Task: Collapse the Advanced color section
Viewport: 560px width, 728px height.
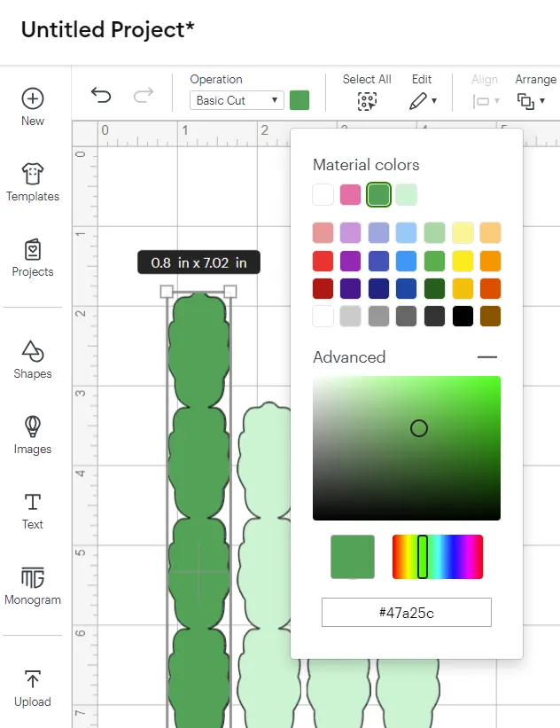Action: (x=487, y=357)
